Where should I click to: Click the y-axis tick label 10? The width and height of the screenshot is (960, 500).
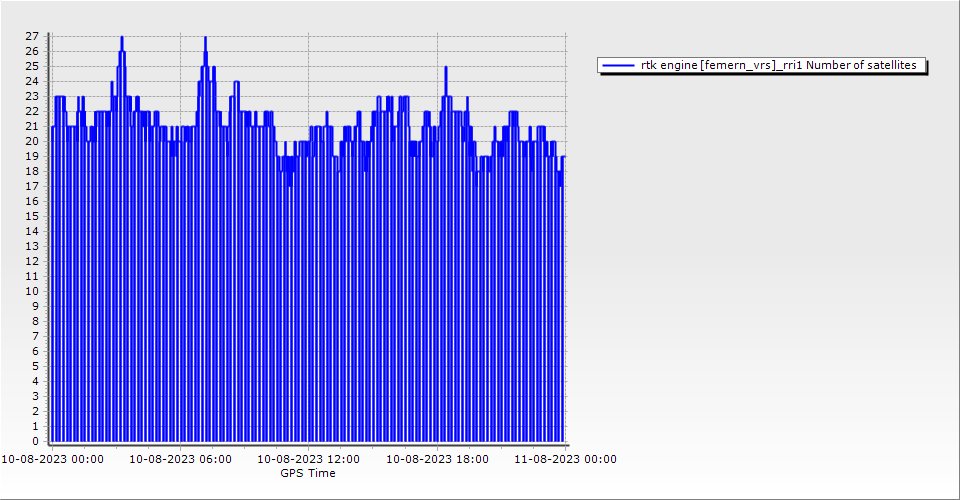[33, 291]
